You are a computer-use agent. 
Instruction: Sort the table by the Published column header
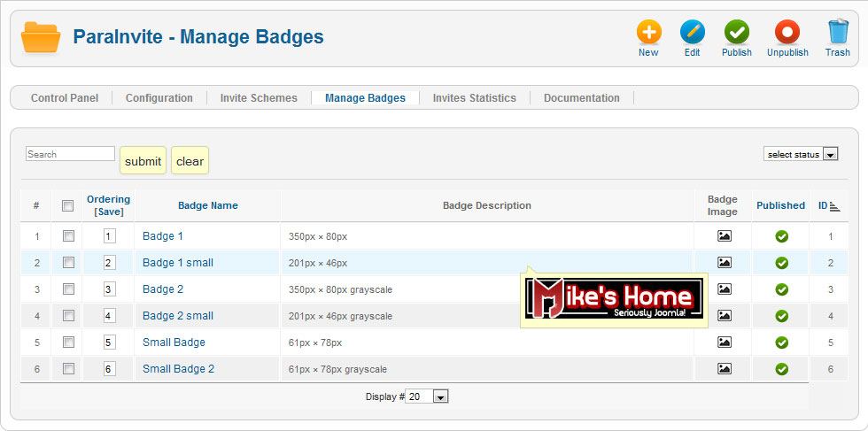pos(780,205)
